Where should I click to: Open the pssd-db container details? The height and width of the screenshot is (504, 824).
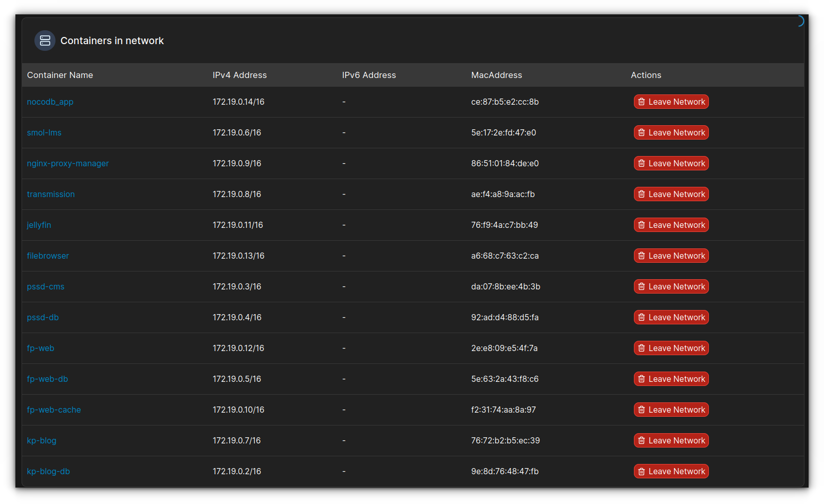pos(43,317)
